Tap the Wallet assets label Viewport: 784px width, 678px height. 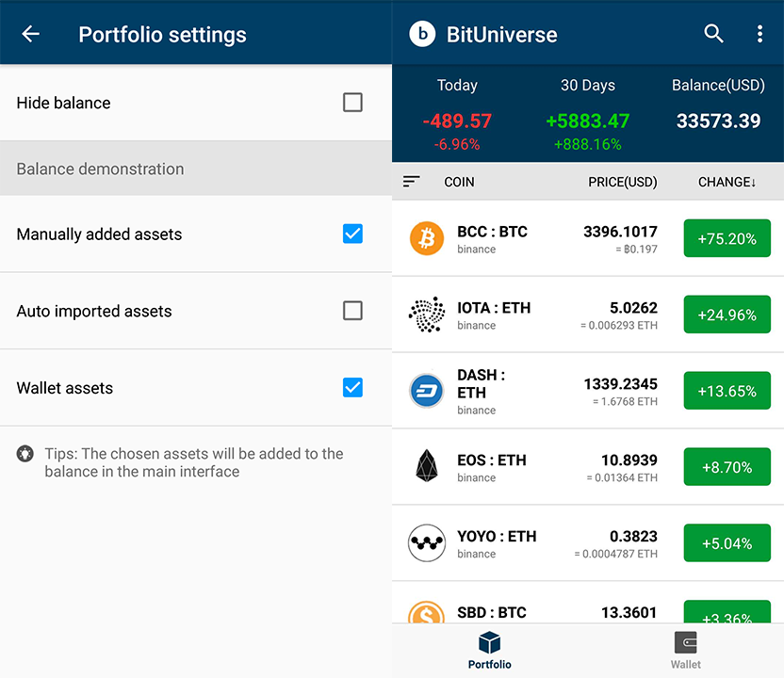(x=64, y=388)
